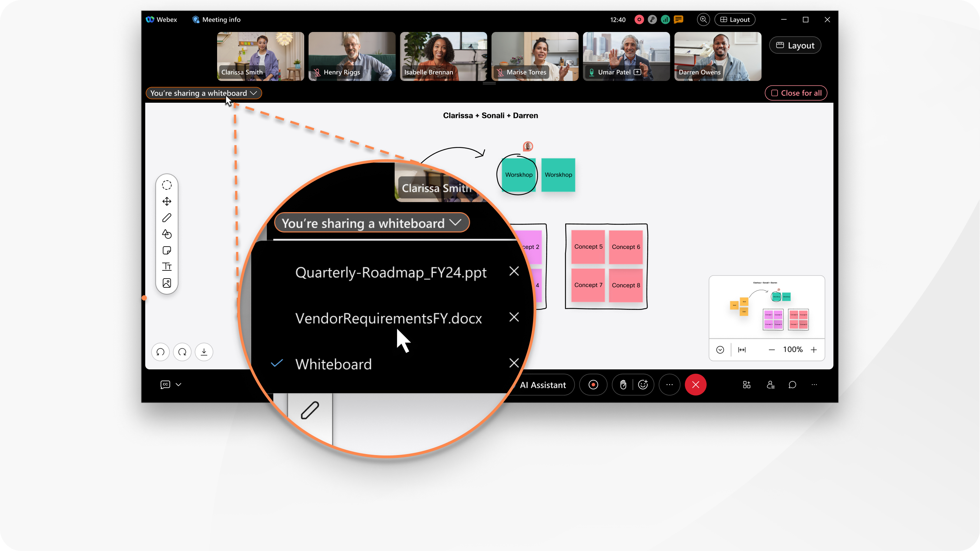
Task: Click the download whiteboard icon
Action: pos(204,352)
